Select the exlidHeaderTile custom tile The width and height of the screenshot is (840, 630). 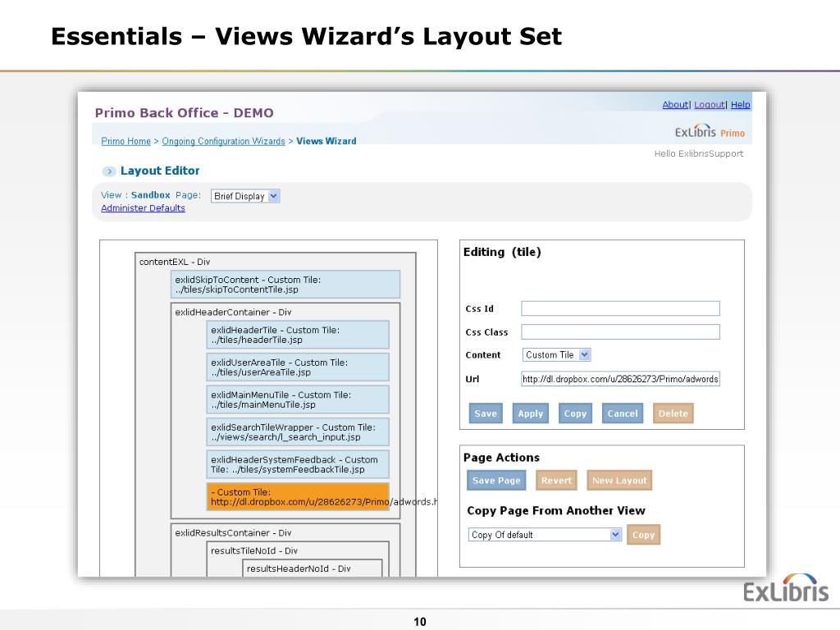click(x=298, y=335)
